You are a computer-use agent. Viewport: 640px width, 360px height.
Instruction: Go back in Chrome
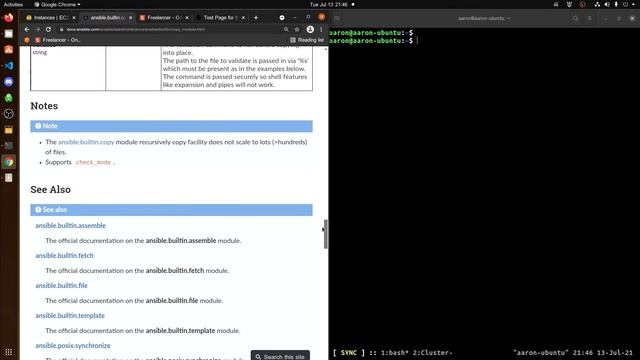pos(27,29)
